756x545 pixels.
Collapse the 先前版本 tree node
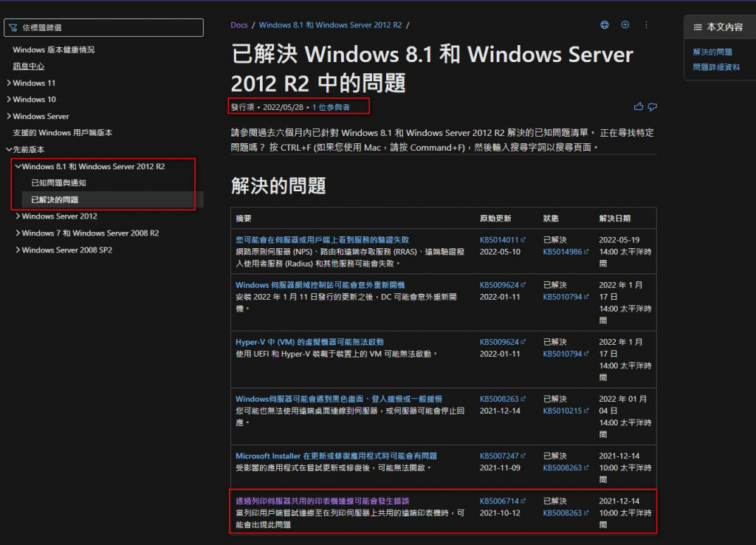[x=9, y=149]
